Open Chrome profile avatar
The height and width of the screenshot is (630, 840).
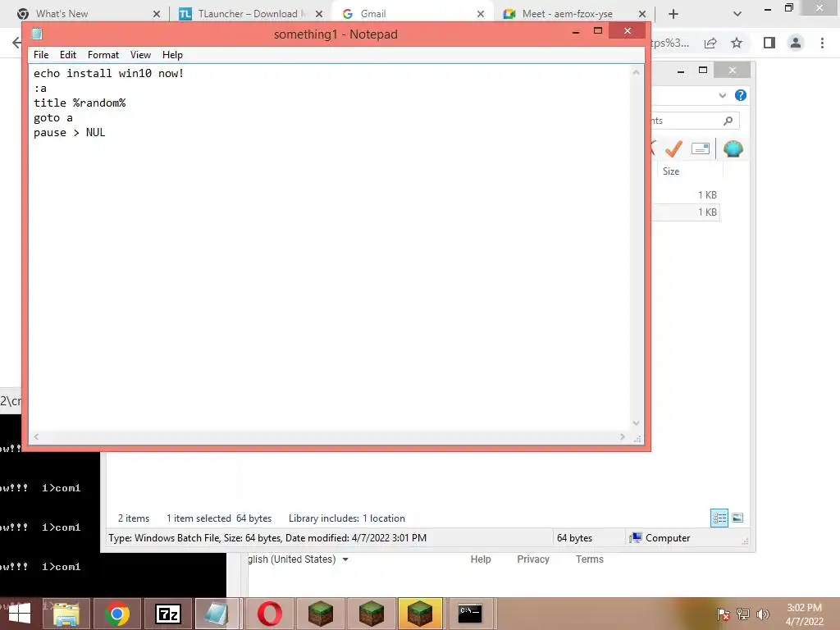[x=796, y=43]
